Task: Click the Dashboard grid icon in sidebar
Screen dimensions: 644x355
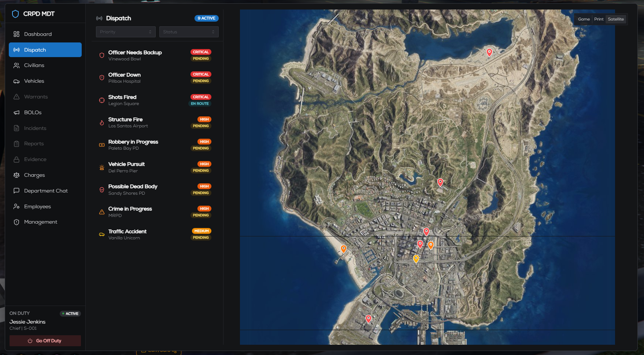Action: tap(16, 34)
